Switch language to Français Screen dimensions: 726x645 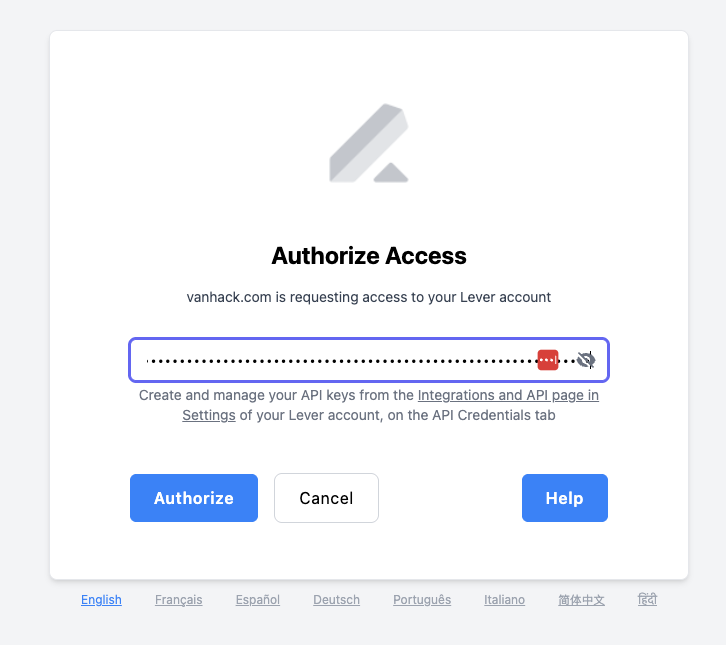179,600
